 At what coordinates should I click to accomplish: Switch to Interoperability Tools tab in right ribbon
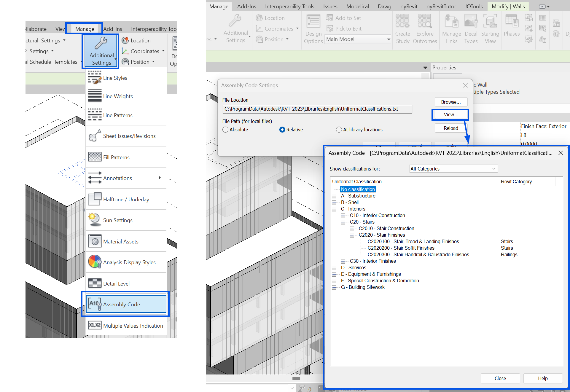coord(290,6)
